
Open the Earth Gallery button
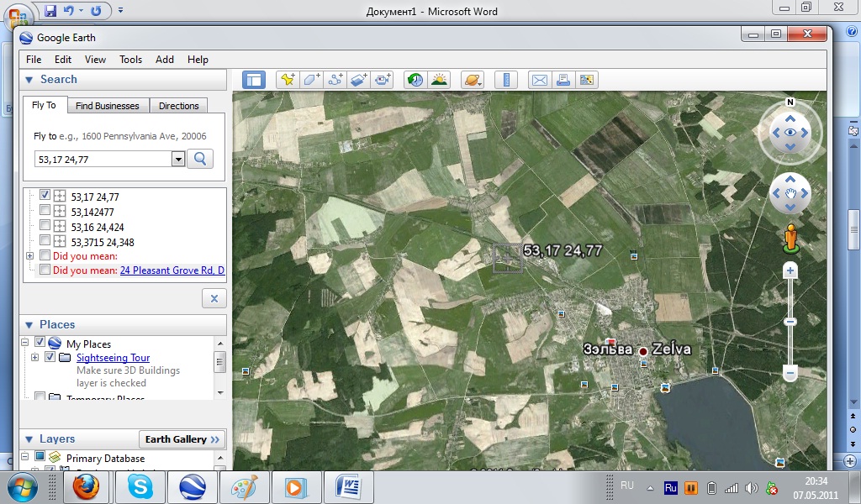pos(182,439)
